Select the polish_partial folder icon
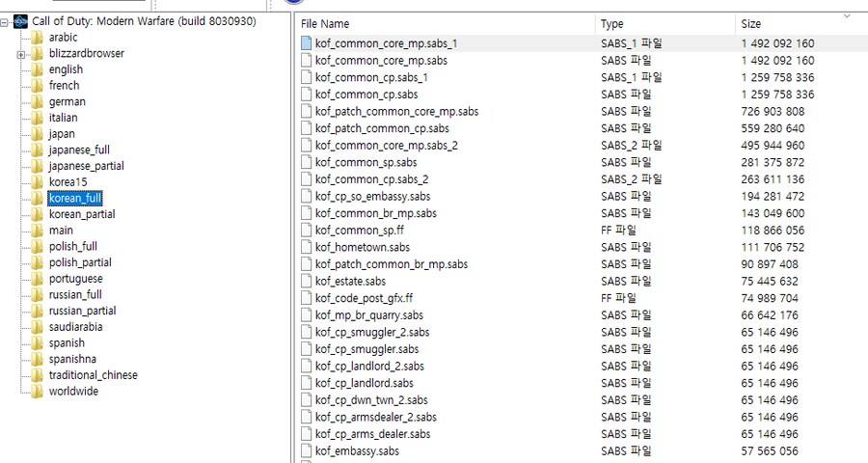The image size is (868, 463). pyautogui.click(x=37, y=262)
